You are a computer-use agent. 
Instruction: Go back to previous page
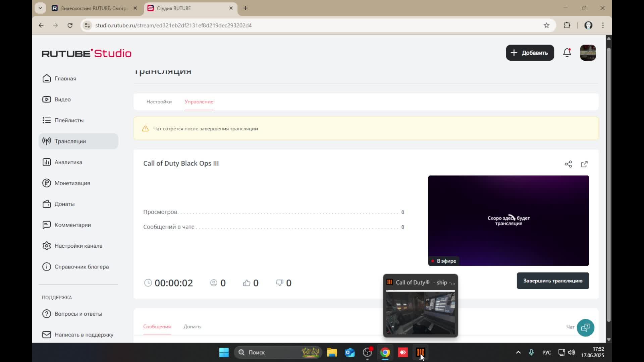41,25
